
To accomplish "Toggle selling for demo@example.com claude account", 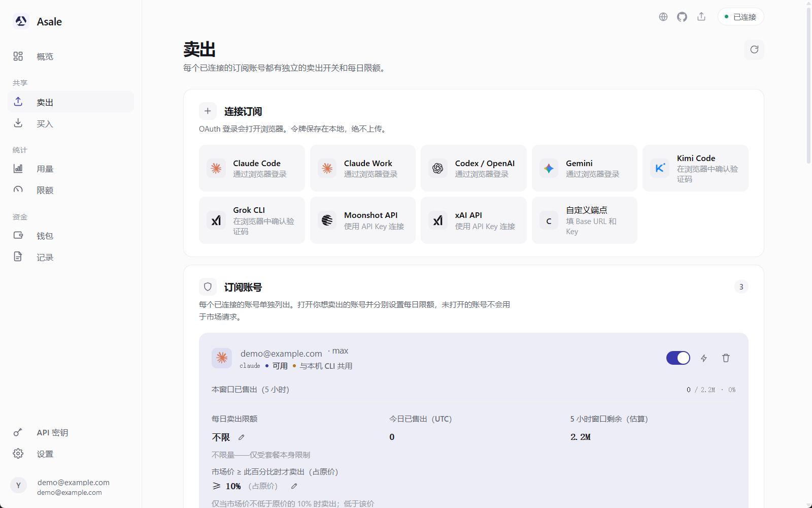I will point(678,358).
